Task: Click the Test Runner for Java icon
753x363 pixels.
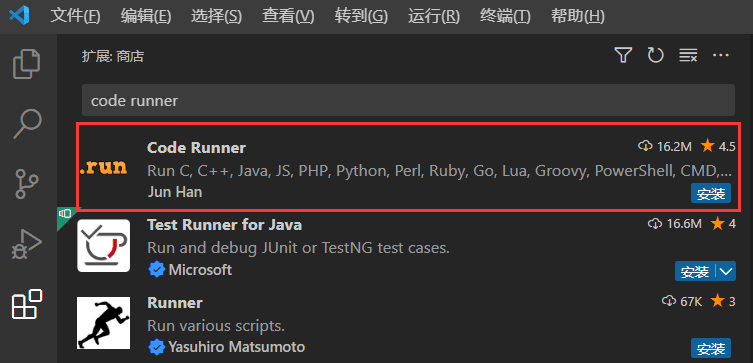Action: (104, 245)
